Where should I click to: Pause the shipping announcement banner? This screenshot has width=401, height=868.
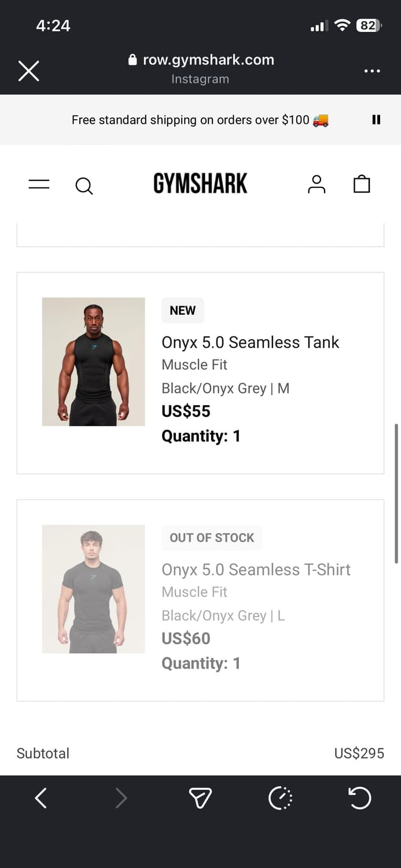376,120
